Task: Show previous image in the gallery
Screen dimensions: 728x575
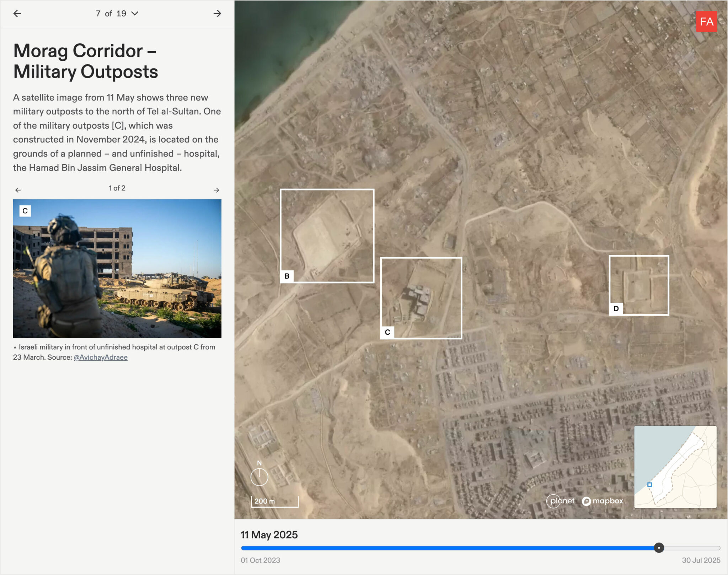Action: coord(18,190)
